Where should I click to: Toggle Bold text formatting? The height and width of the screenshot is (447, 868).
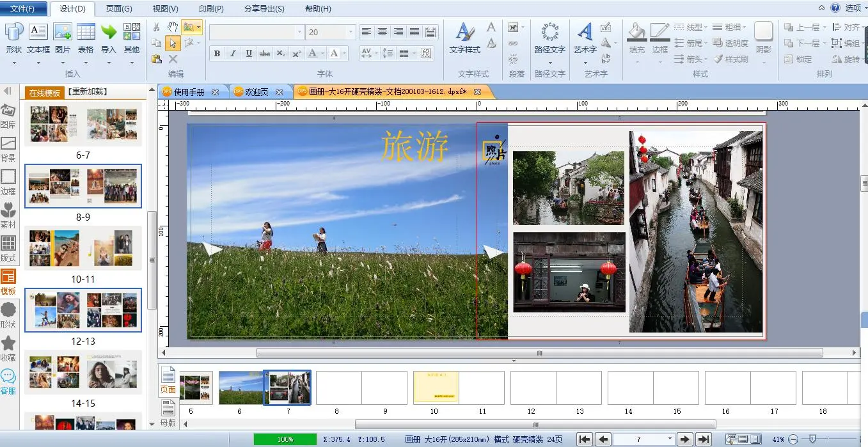217,54
